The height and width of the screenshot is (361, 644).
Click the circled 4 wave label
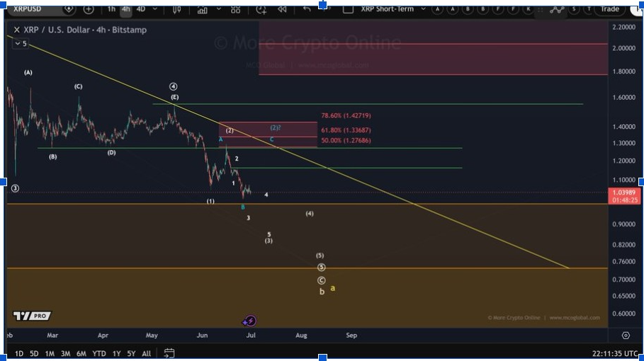(x=174, y=86)
